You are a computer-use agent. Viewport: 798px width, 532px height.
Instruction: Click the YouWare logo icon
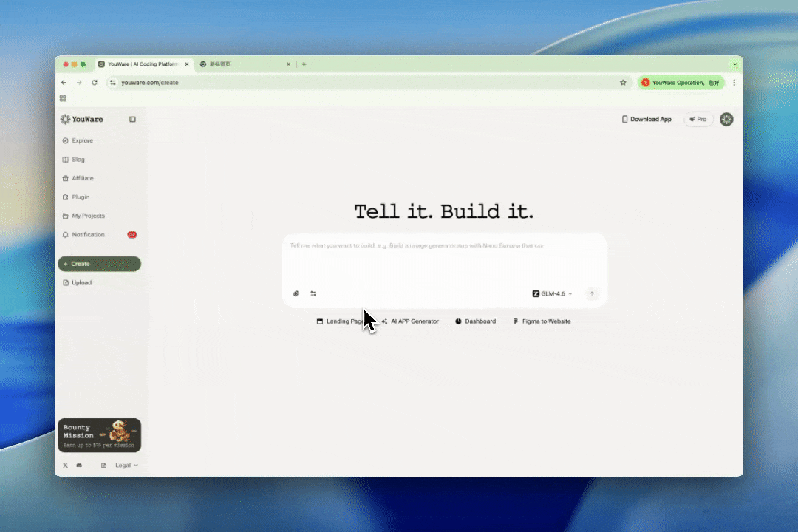click(x=65, y=119)
